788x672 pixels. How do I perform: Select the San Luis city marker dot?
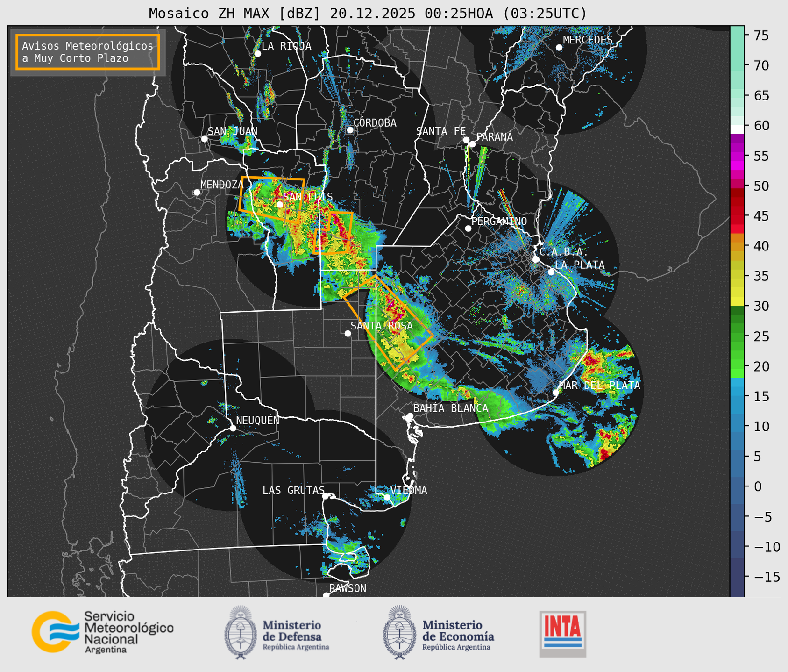pos(279,205)
